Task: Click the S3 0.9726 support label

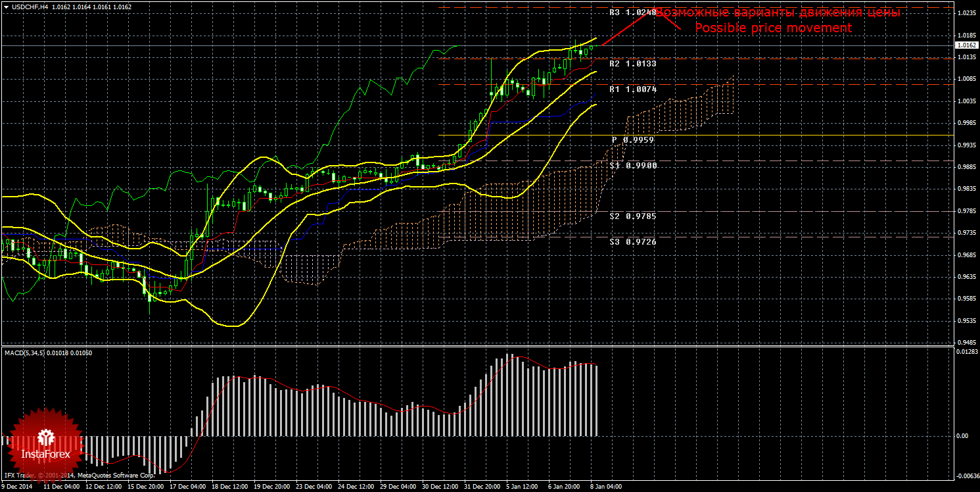Action: [632, 241]
